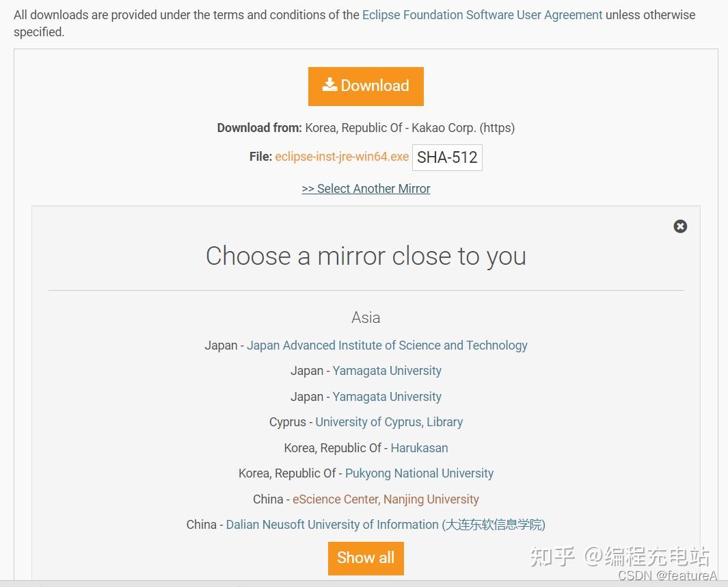Click the bold "File:" label
The width and height of the screenshot is (728, 587).
click(x=260, y=157)
